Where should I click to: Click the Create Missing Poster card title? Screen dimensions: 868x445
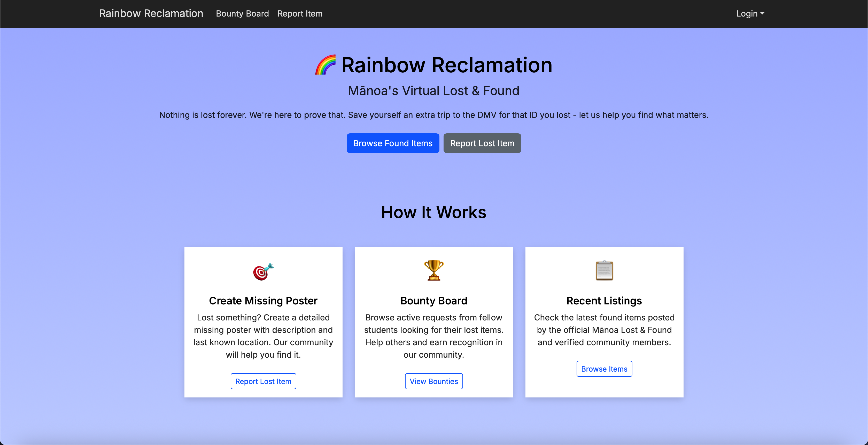pos(263,301)
